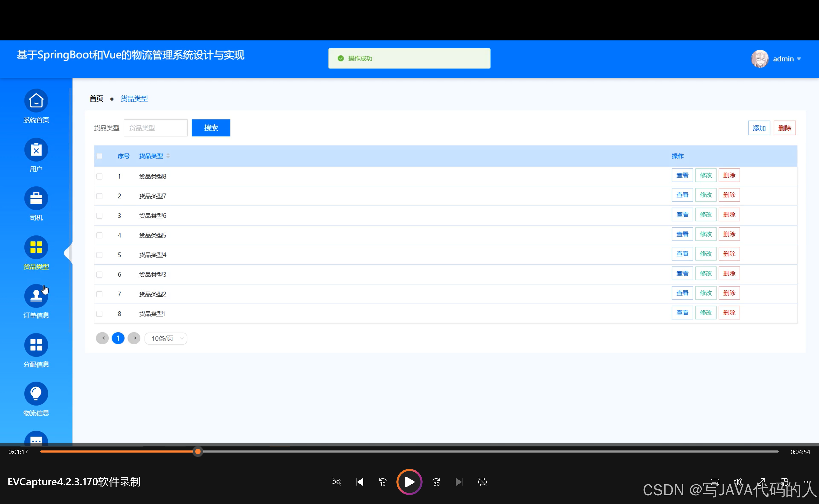
Task: Open the 10条/页 page size dropdown
Action: click(x=166, y=338)
